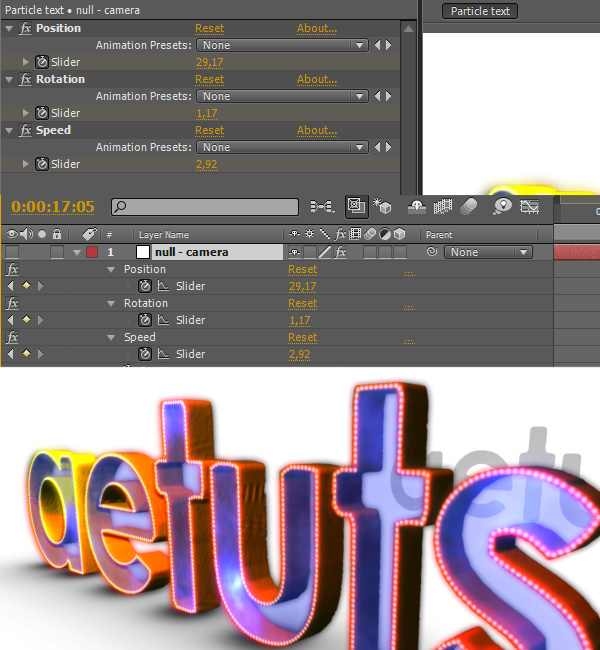Screen dimensions: 600x650
Task: Include Position Slider in graph editor set
Action: pos(163,286)
